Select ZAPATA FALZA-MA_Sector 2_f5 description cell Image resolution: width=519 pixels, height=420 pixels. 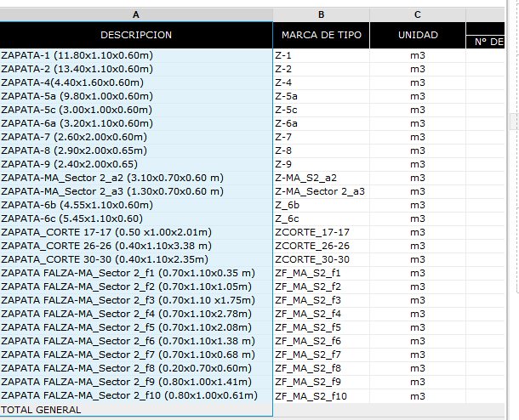(136, 327)
